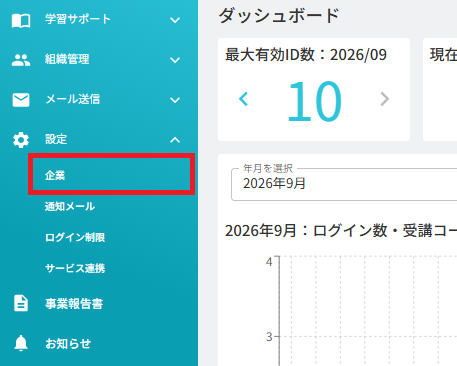
Task: Open the サービス連携 settings item
Action: tap(75, 268)
